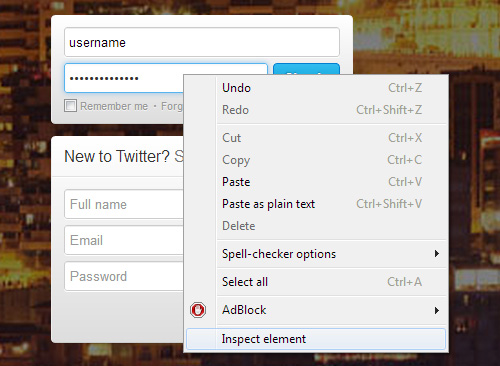The width and height of the screenshot is (500, 366).
Task: Open the Spell-checker options entry
Action: 316,254
